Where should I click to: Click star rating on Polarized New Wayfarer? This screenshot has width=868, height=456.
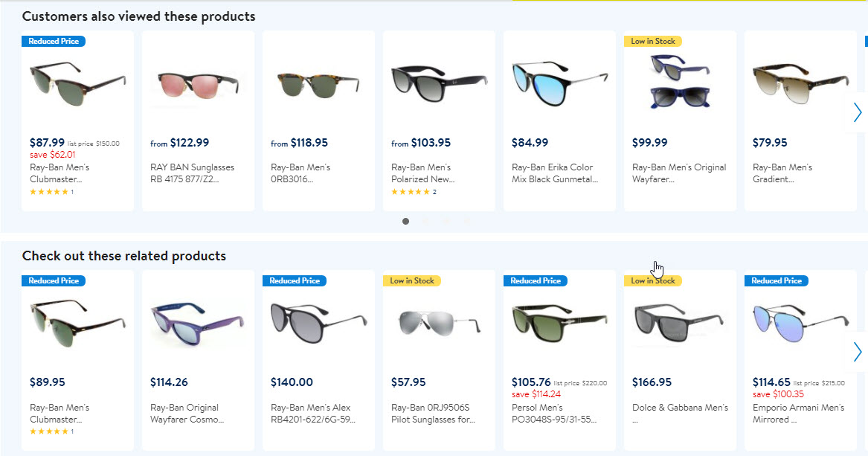tap(411, 192)
